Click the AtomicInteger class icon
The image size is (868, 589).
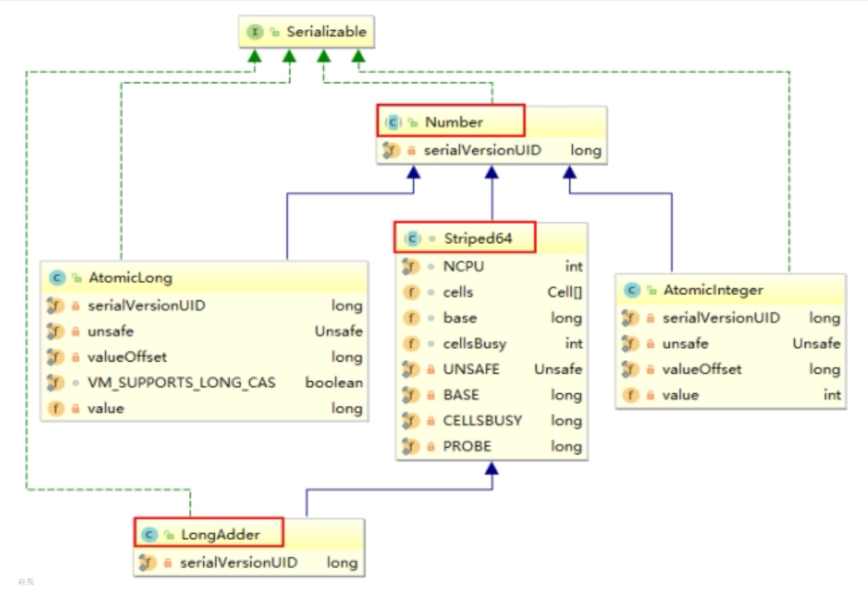631,290
